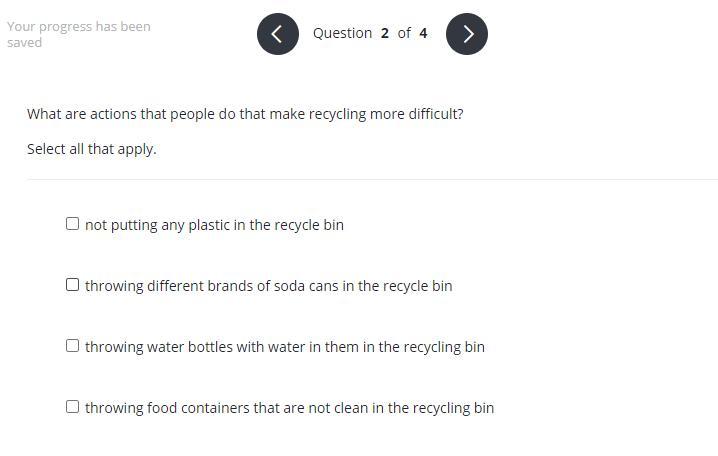Advance with the next question arrow

(x=467, y=34)
